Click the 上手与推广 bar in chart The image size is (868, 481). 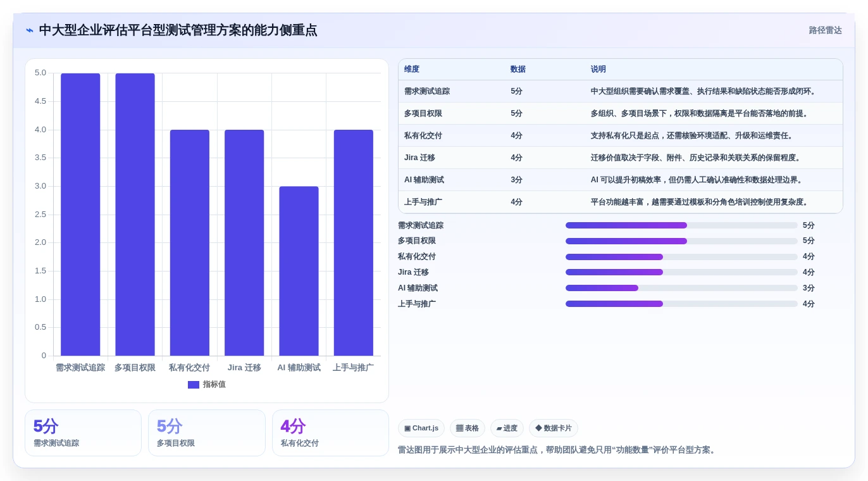tap(354, 243)
